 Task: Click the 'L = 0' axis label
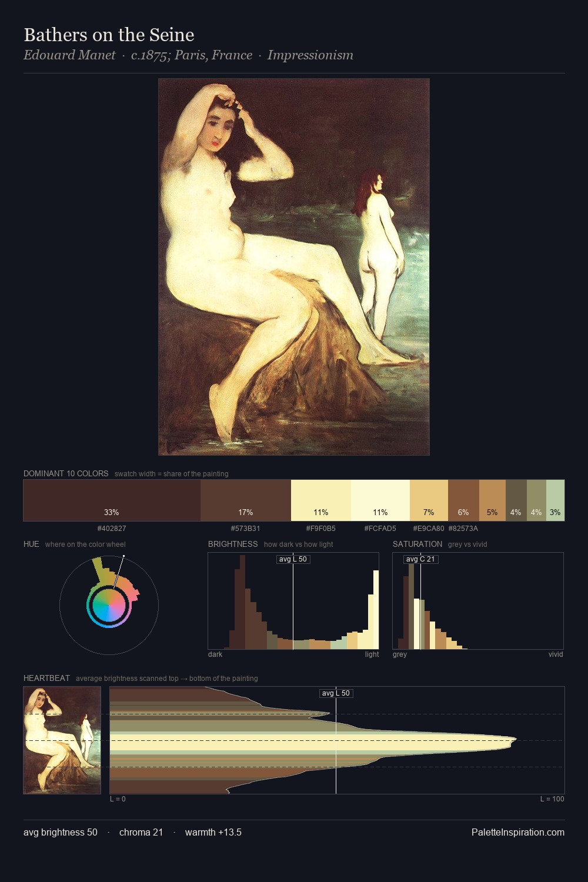click(118, 799)
